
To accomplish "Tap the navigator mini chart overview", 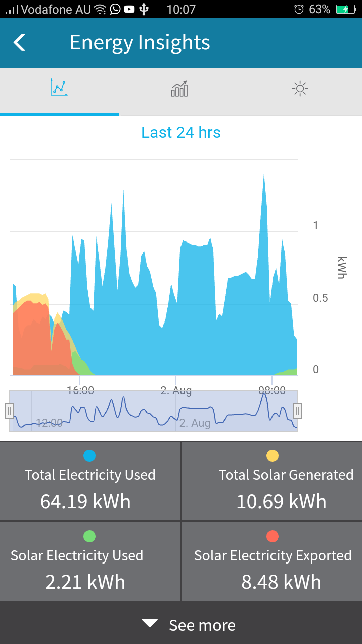I will [153, 411].
